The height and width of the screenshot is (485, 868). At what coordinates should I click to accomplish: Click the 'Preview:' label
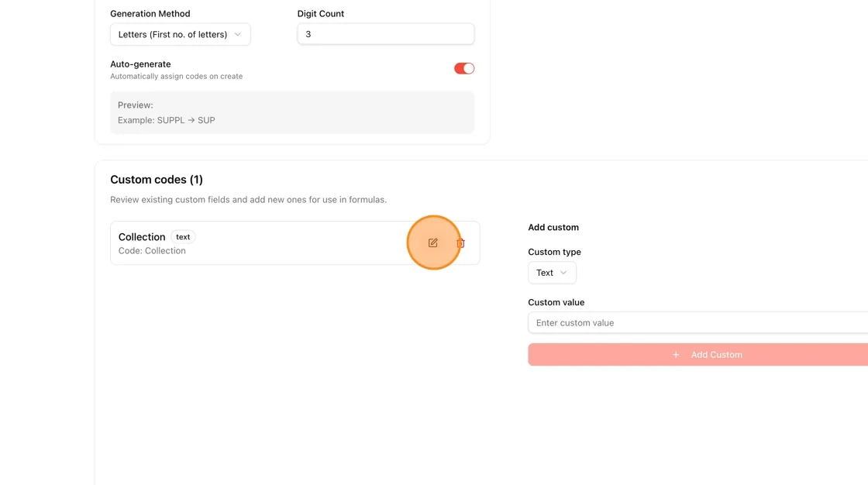(135, 105)
